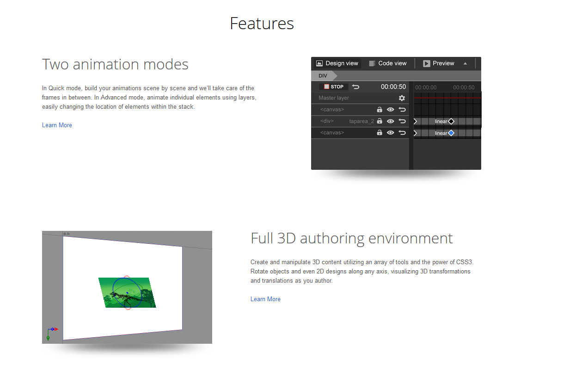The width and height of the screenshot is (588, 384).
Task: Open the Master layer gear settings
Action: (402, 98)
